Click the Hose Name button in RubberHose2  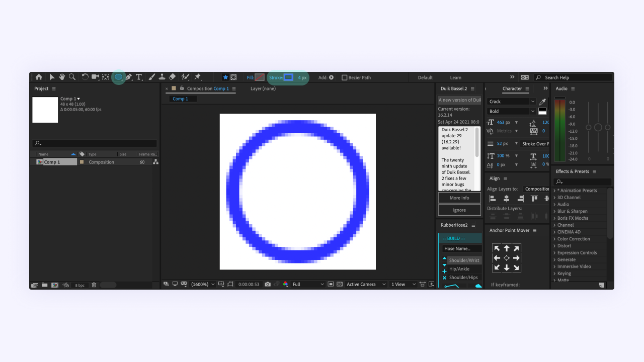[461, 248]
